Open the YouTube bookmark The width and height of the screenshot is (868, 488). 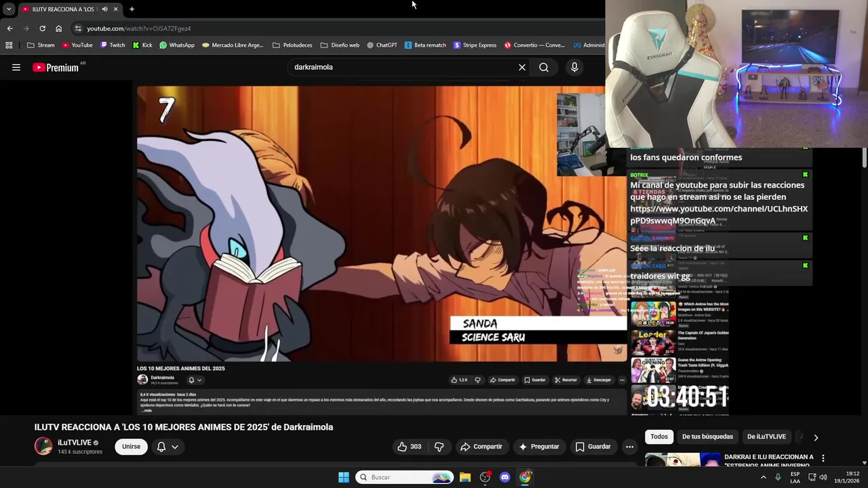click(x=77, y=45)
